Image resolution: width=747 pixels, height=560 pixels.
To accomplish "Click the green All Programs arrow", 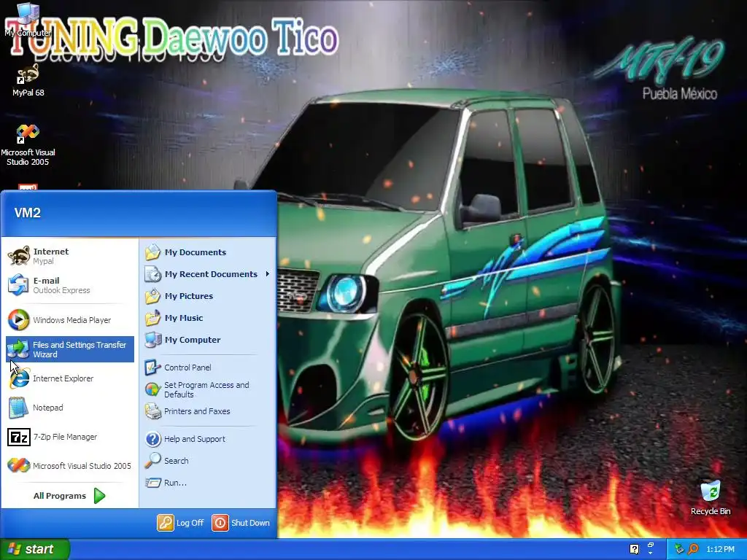I will (99, 496).
